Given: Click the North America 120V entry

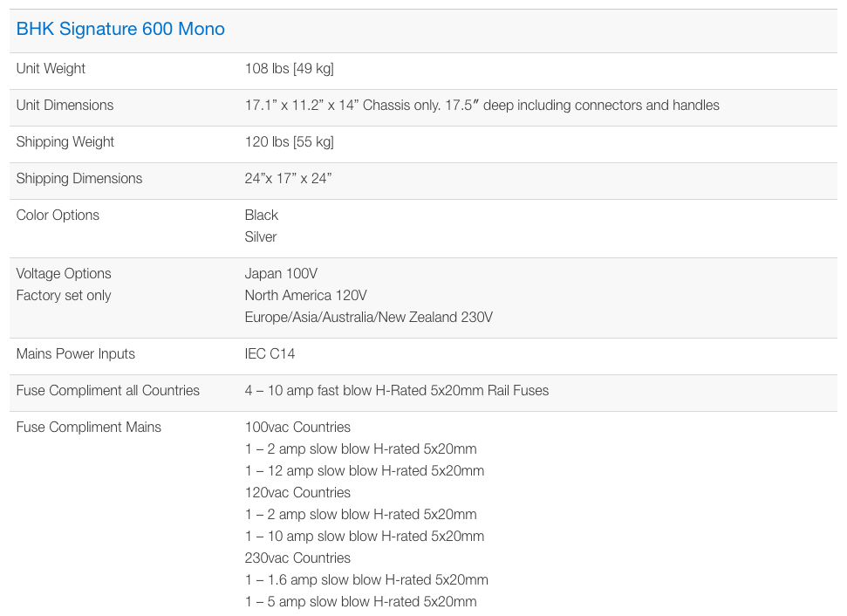Looking at the screenshot, I should coord(305,296).
